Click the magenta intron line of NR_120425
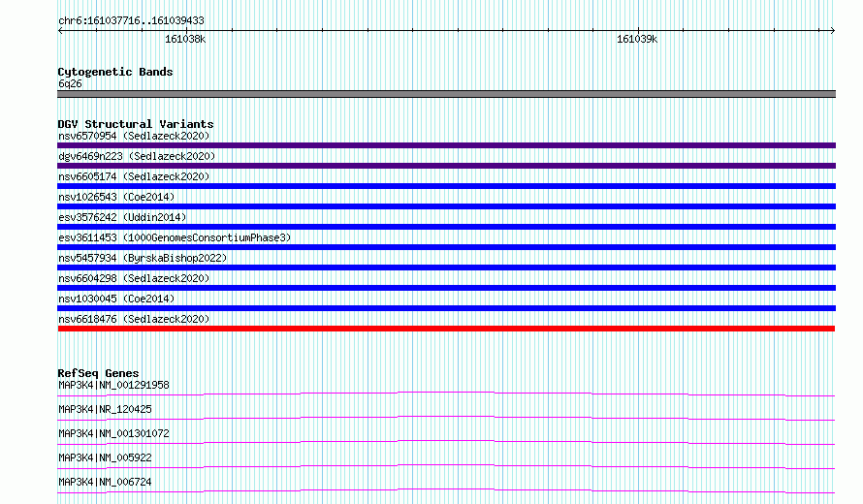The height and width of the screenshot is (504, 863). point(446,417)
